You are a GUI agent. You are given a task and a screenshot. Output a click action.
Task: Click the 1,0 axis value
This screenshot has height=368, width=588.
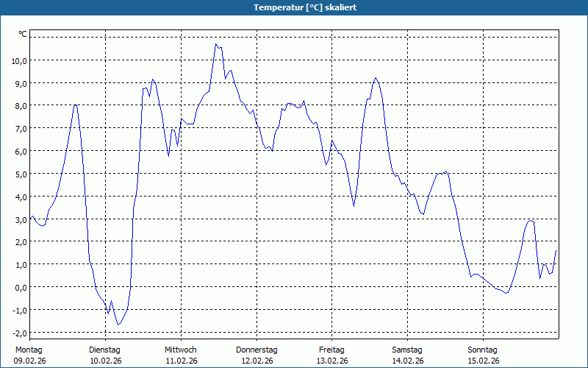21,265
